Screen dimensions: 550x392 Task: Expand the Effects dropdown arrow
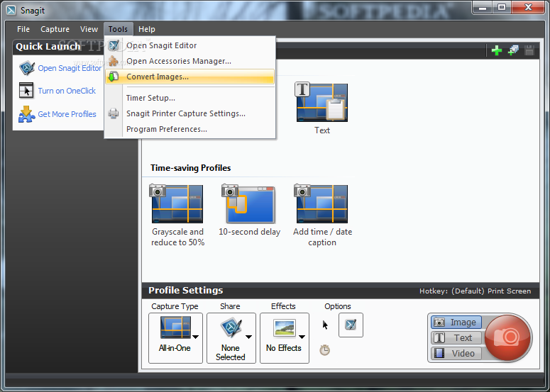click(x=302, y=337)
